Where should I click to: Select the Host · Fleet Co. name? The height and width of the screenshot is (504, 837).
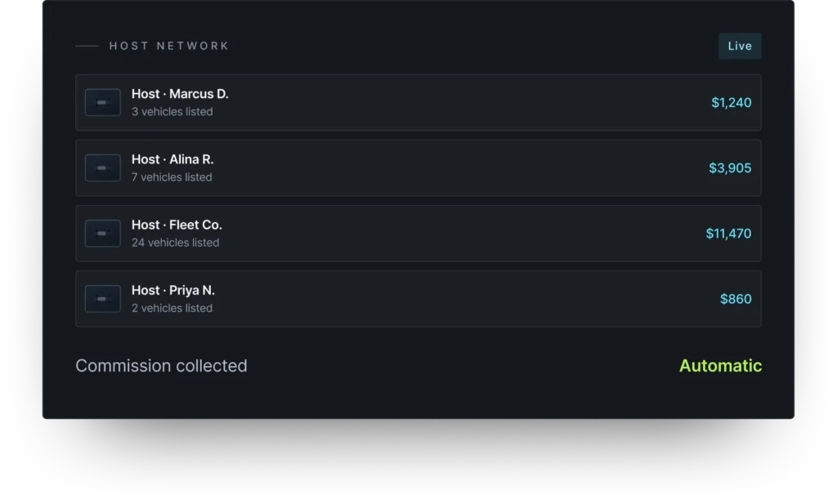pyautogui.click(x=177, y=225)
